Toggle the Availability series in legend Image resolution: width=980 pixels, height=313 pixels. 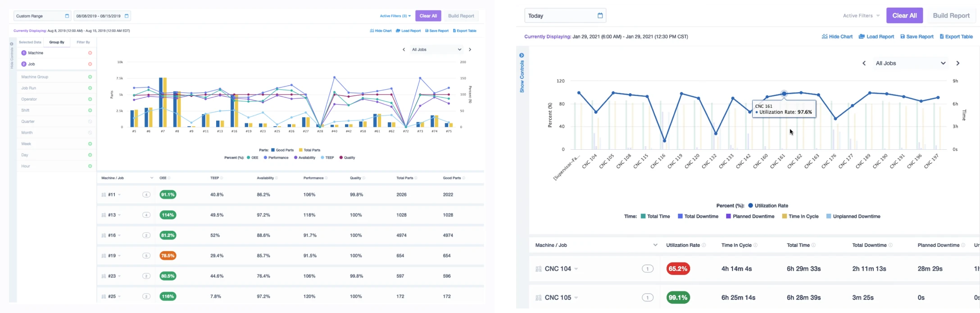(304, 158)
